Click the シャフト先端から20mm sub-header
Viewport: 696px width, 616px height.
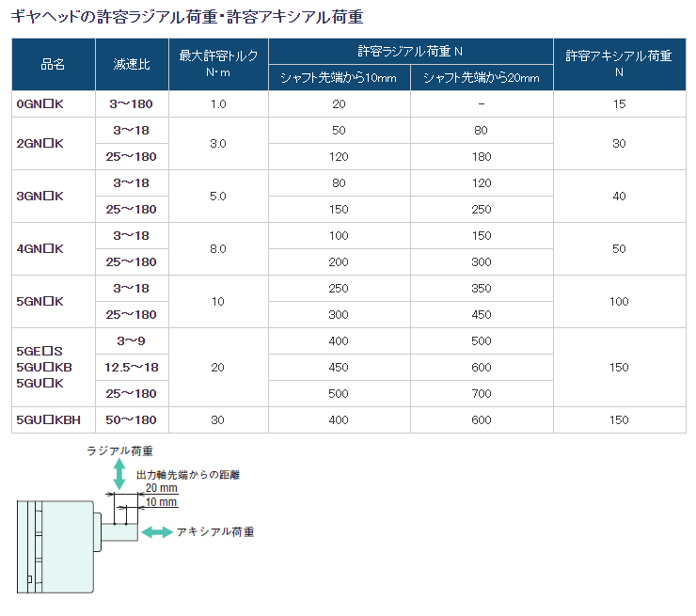[x=482, y=78]
